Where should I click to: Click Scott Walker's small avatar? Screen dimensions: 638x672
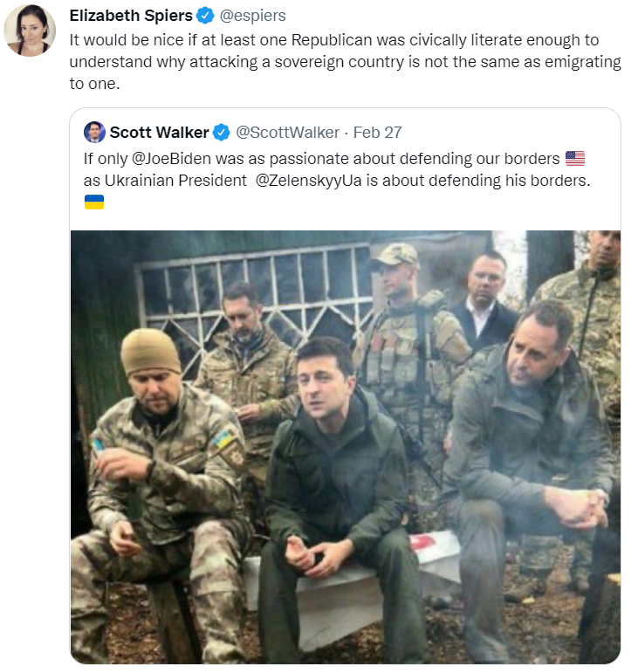pyautogui.click(x=94, y=132)
